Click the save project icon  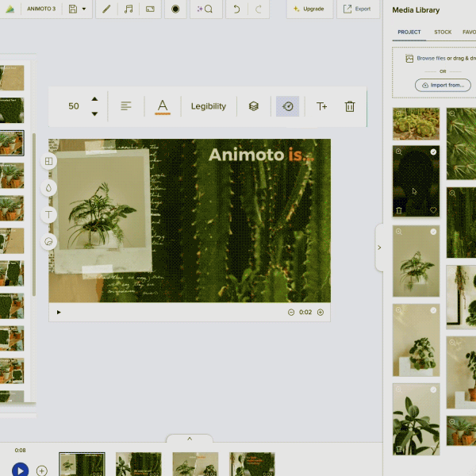click(73, 9)
